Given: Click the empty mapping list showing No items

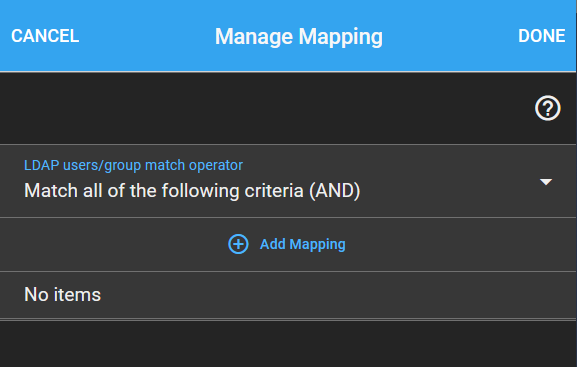Looking at the screenshot, I should 288,295.
